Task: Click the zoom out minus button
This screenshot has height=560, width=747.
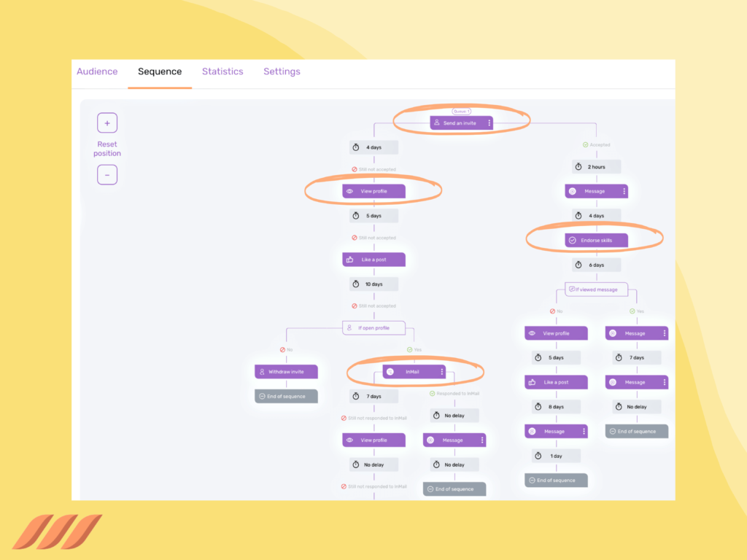Action: click(x=107, y=175)
